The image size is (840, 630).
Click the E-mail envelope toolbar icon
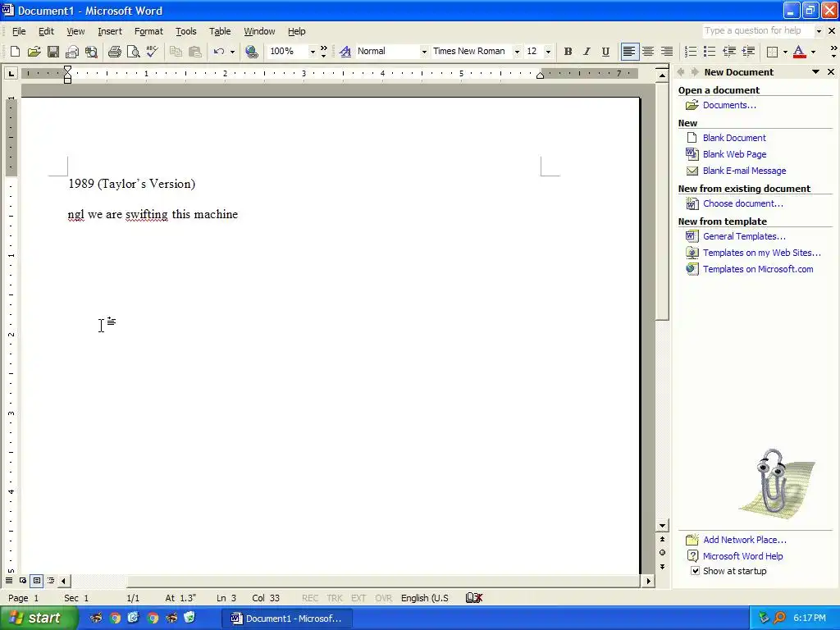(72, 52)
